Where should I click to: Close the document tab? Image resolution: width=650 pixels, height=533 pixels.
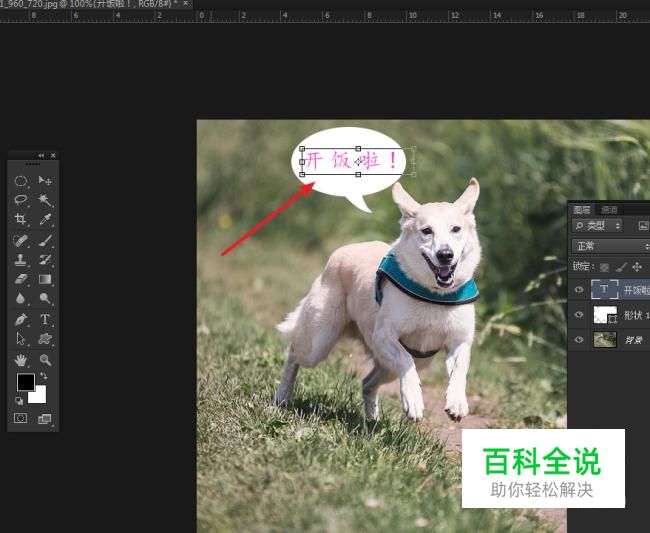pos(185,4)
